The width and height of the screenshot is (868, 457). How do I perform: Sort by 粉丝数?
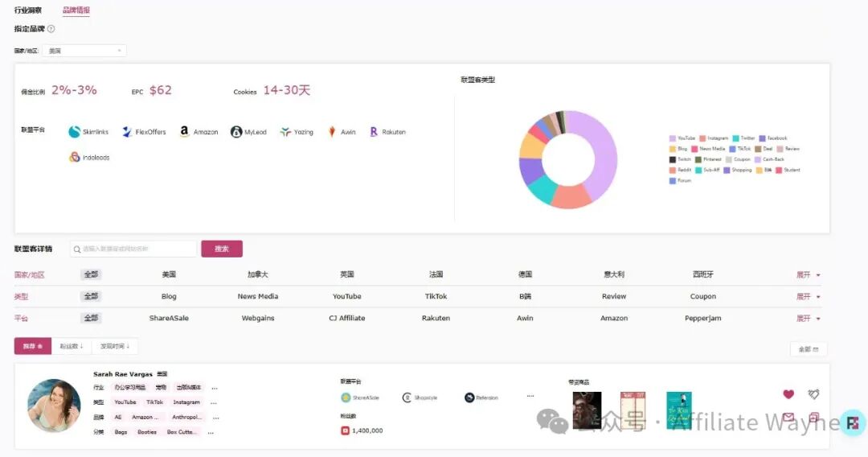point(72,346)
